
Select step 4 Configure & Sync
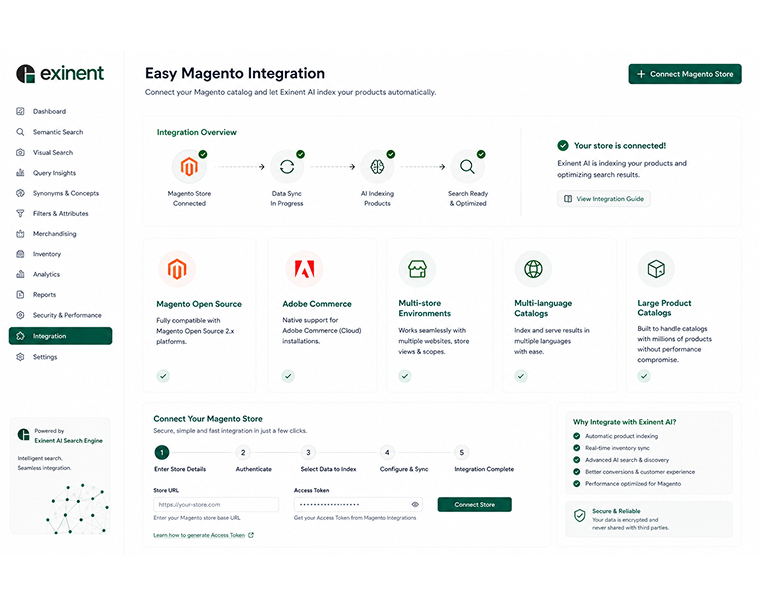tap(387, 453)
